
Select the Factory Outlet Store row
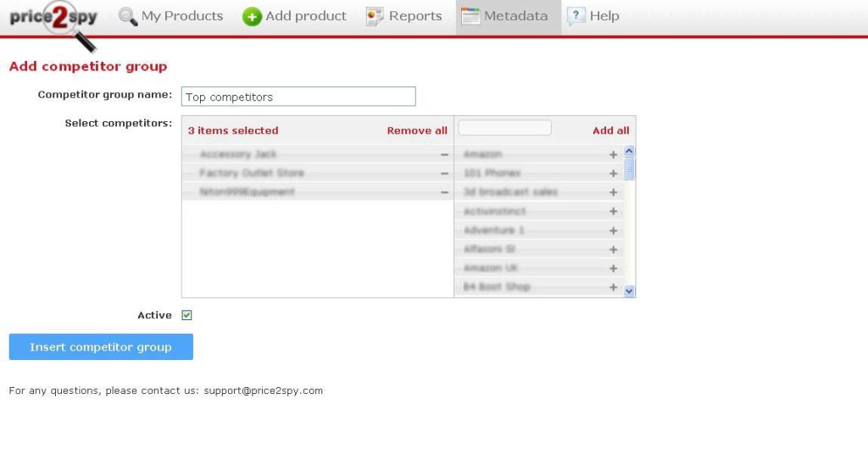[x=317, y=173]
